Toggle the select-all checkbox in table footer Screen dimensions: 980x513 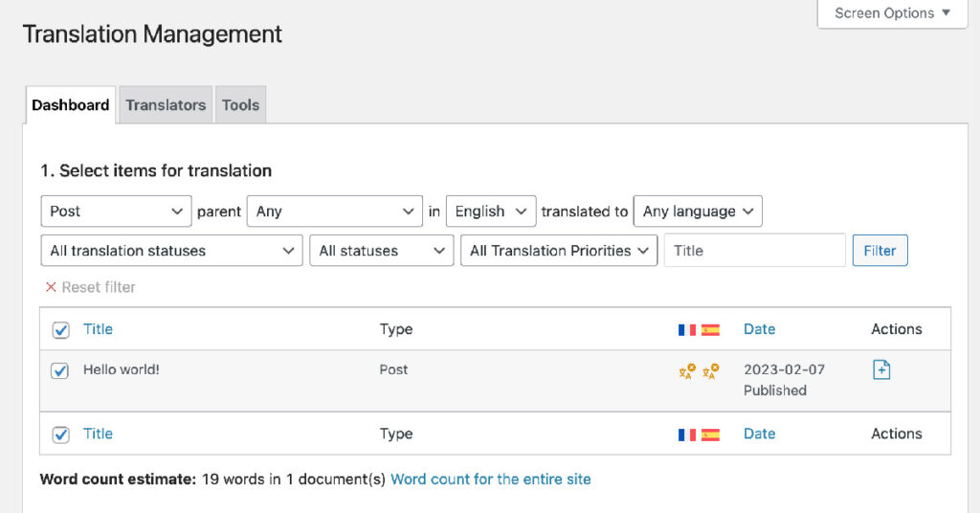coord(60,435)
